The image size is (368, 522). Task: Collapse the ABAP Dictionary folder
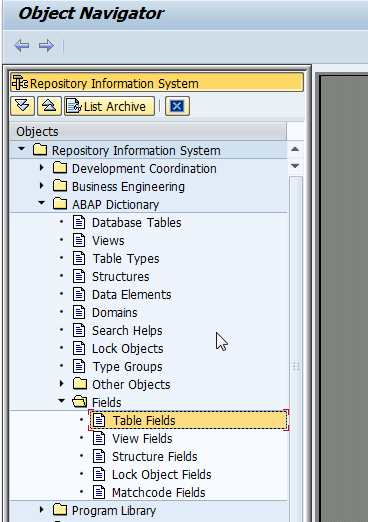pos(42,203)
